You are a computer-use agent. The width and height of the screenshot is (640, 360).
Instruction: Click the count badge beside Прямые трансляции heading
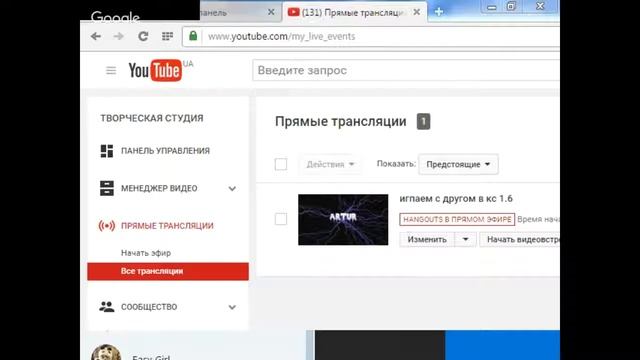423,122
